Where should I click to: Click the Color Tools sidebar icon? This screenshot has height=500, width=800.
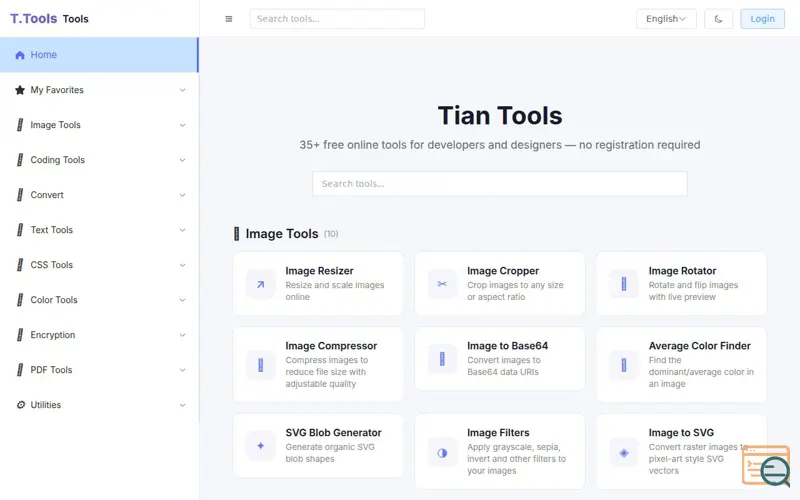20,300
